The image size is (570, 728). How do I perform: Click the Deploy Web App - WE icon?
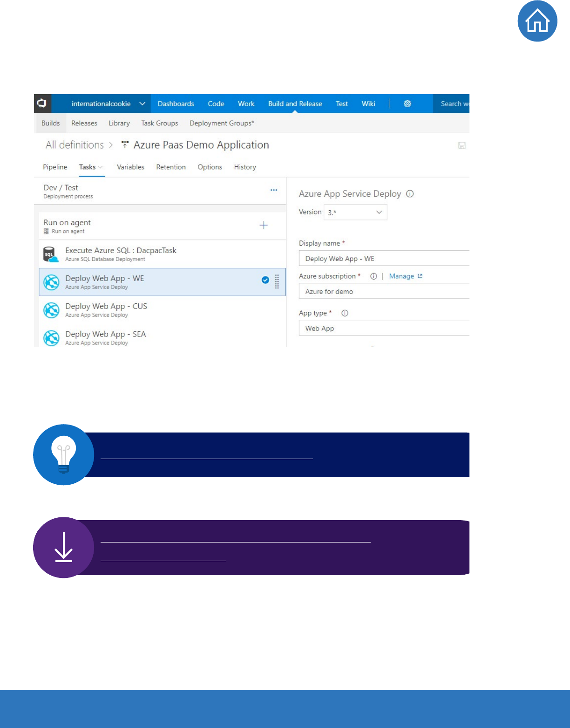point(51,282)
